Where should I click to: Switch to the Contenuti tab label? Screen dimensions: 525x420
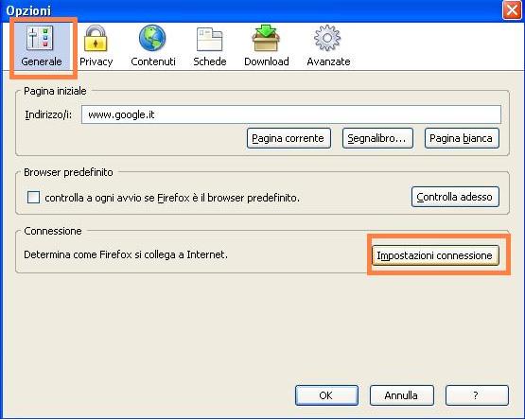click(x=153, y=61)
